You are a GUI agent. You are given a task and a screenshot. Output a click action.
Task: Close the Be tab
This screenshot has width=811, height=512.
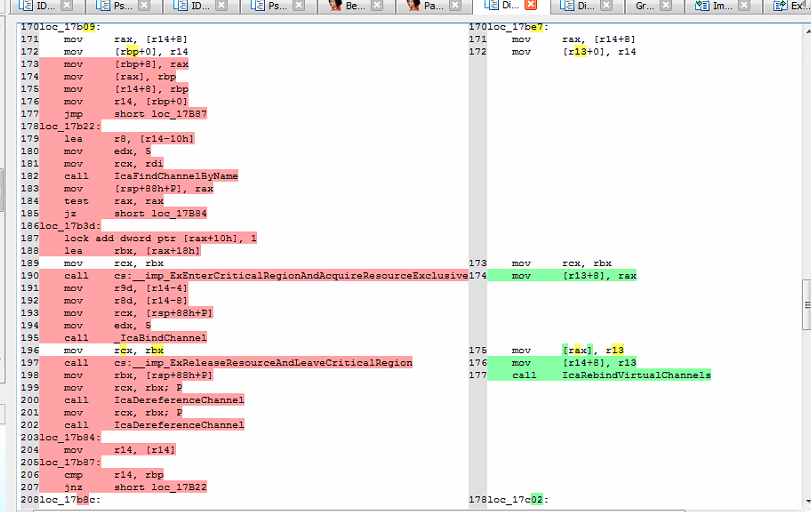(378, 7)
